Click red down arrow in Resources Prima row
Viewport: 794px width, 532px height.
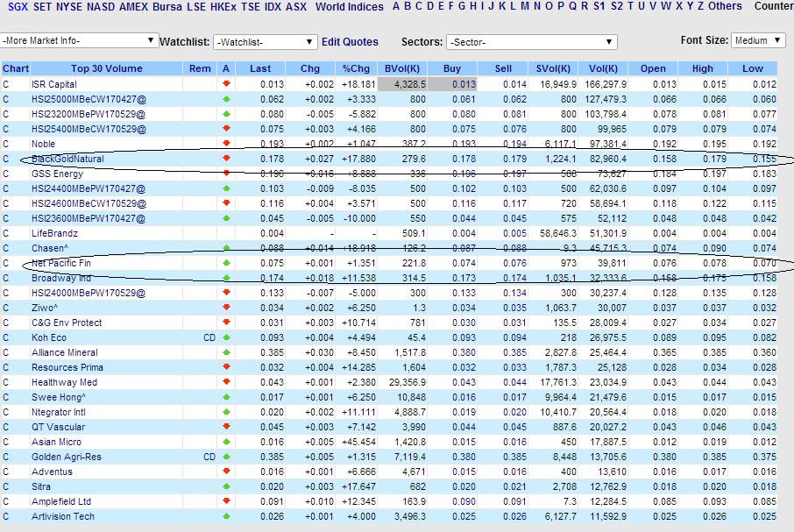tap(226, 367)
